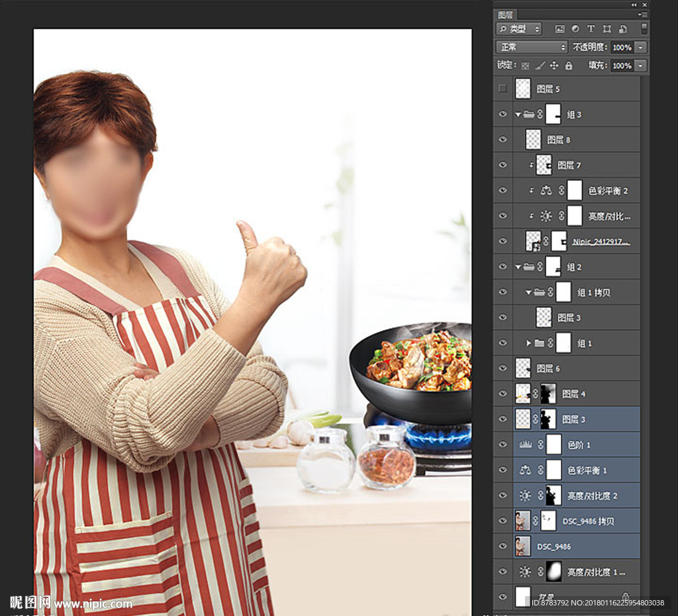The width and height of the screenshot is (678, 616).
Task: Collapse the 组 3 group triangle
Action: [x=518, y=115]
